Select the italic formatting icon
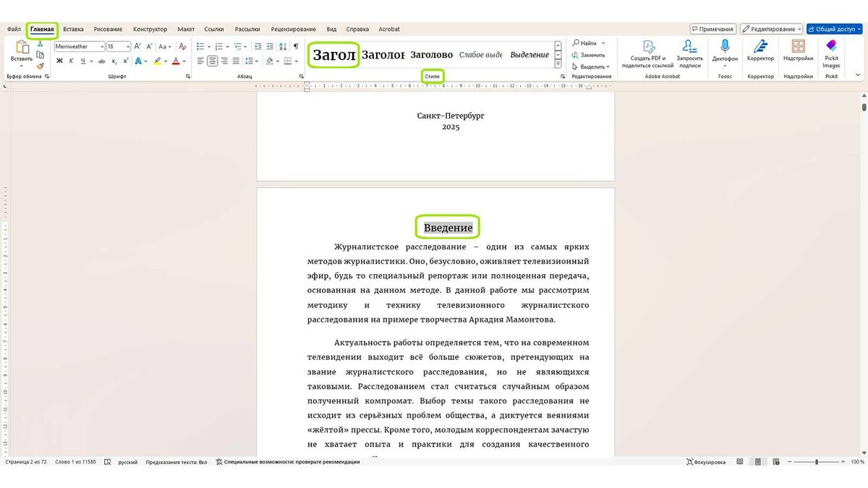 [72, 60]
